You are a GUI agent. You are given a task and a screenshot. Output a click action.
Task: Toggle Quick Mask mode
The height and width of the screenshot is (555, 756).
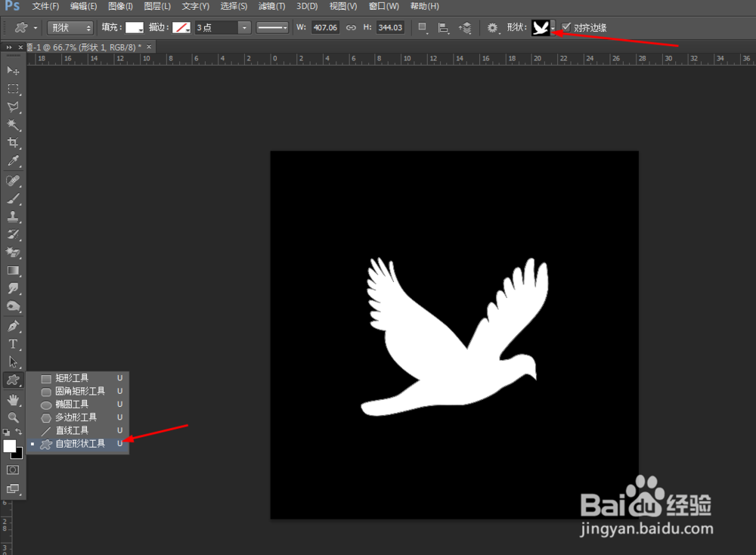coord(13,470)
